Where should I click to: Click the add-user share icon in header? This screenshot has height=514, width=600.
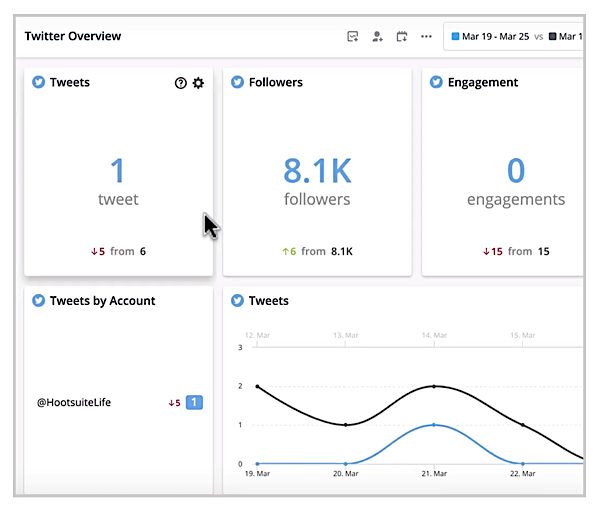377,37
